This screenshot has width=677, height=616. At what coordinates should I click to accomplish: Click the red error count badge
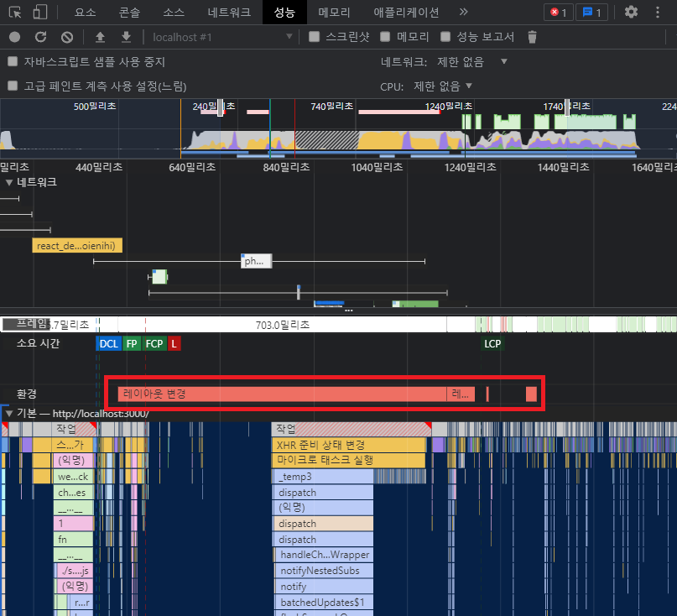(558, 12)
